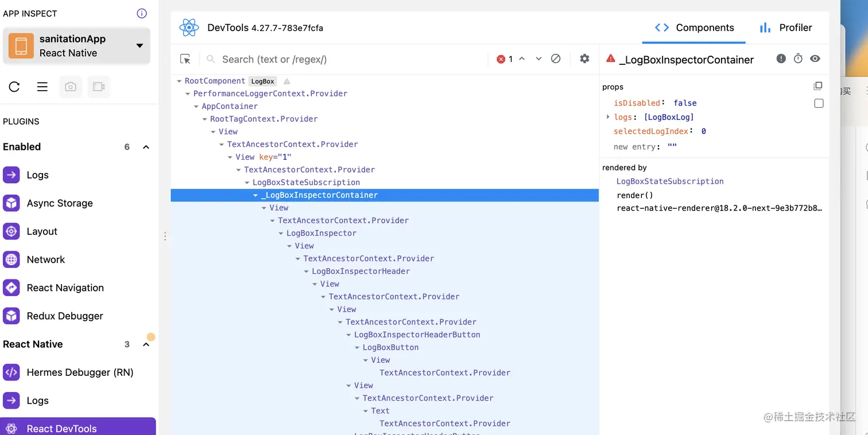Click the LogBox badge on RootComponent
The image size is (868, 435).
click(263, 81)
